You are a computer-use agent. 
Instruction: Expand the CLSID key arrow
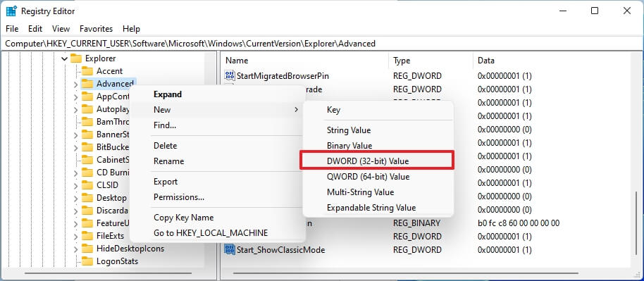tap(75, 185)
